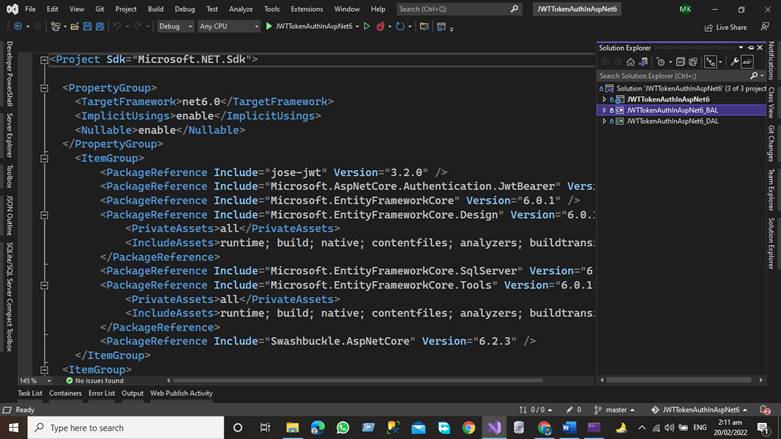Viewport: 781px width, 439px height.
Task: Click the No issues found indicator
Action: click(95, 381)
